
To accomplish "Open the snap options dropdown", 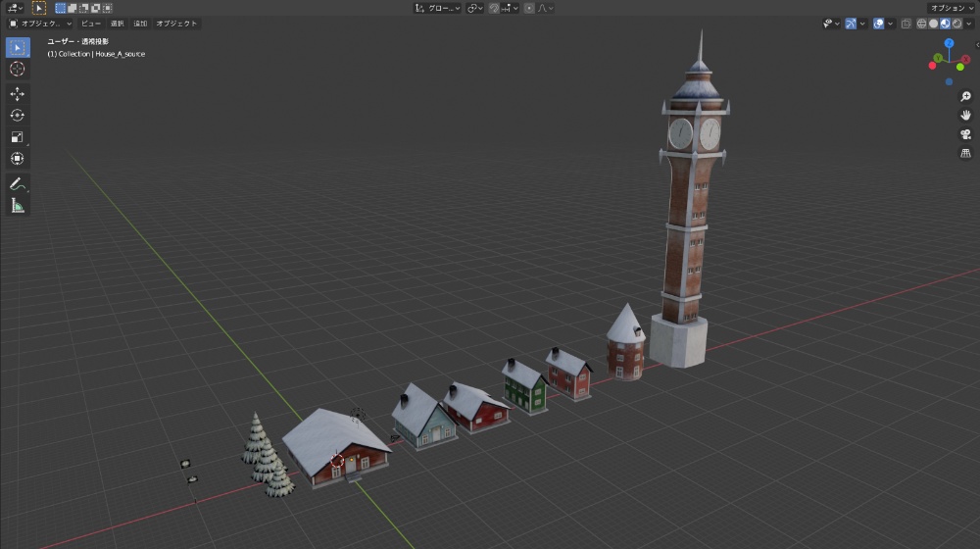I will tap(510, 8).
